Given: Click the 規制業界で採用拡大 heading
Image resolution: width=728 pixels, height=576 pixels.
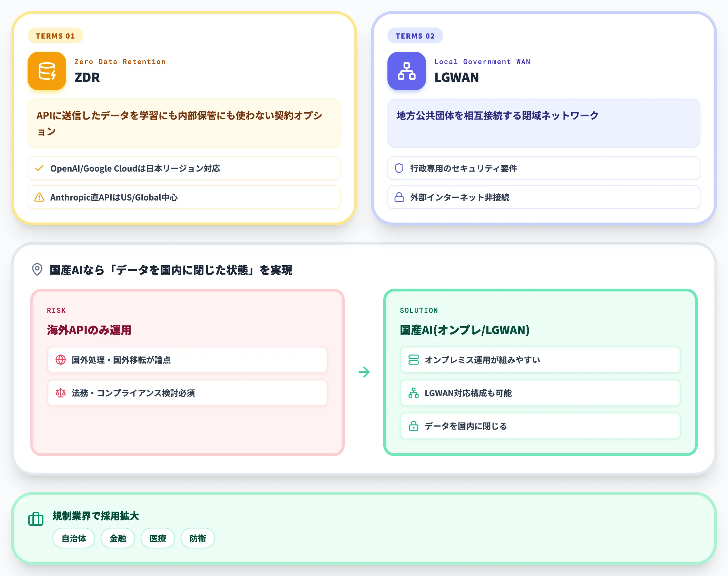Looking at the screenshot, I should click(96, 516).
